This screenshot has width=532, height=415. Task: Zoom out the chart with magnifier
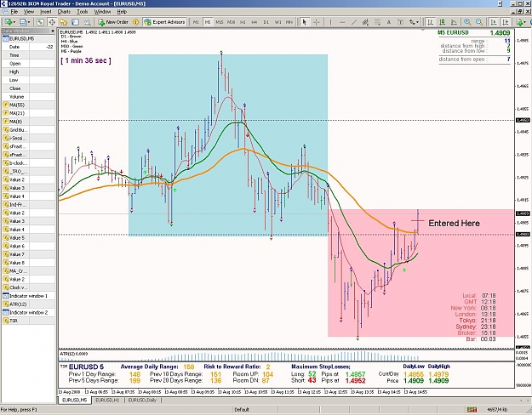pos(479,22)
